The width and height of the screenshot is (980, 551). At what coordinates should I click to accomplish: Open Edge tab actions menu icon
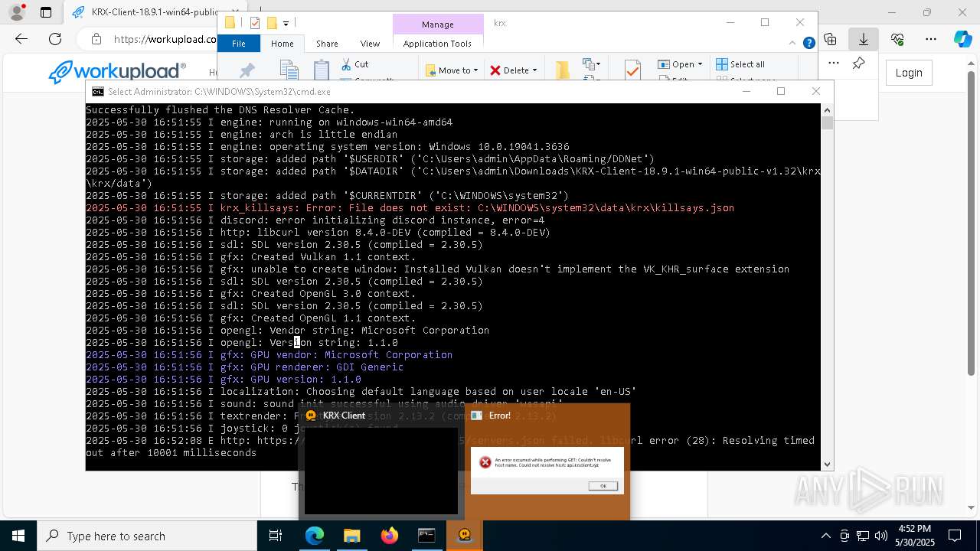(x=46, y=12)
